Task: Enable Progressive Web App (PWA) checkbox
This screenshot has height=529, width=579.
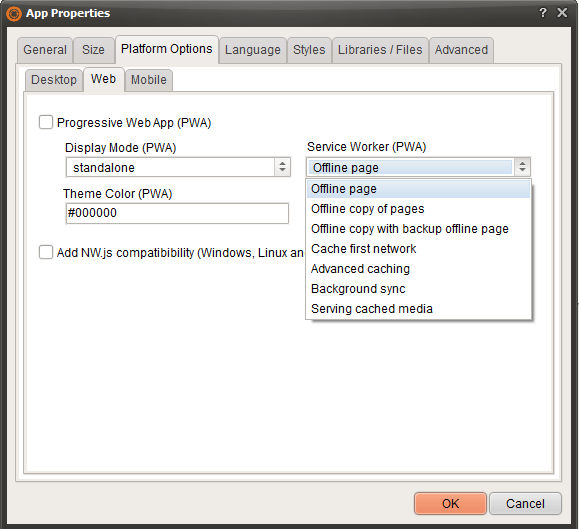Action: pos(46,122)
